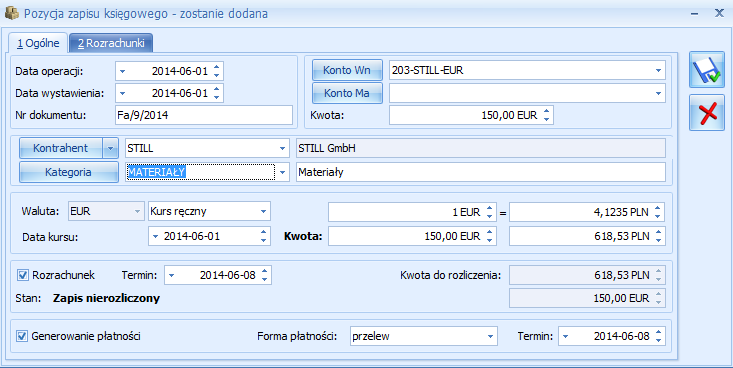Increase payment Termin with the up spinner
Viewport: 733px width, 368px height.
click(658, 332)
